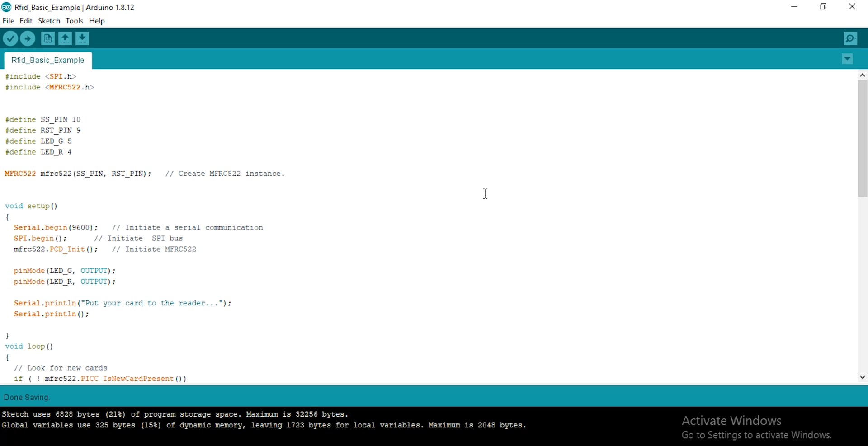
Task: Create a new sketch with New icon
Action: tap(47, 39)
